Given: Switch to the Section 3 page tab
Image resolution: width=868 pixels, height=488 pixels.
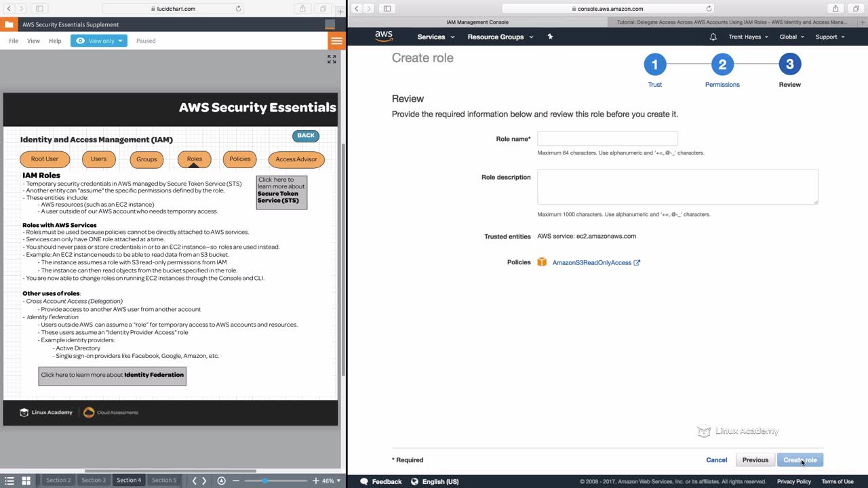Looking at the screenshot, I should pyautogui.click(x=94, y=481).
